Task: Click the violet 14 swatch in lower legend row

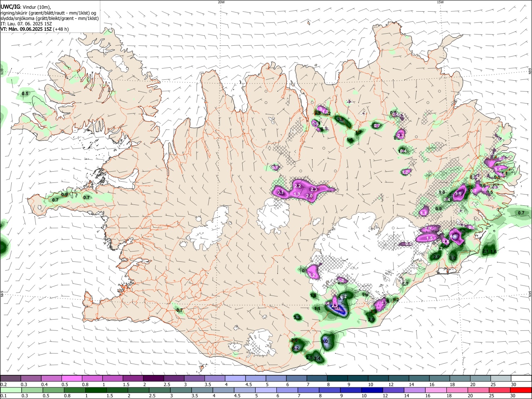Action: click(x=415, y=390)
